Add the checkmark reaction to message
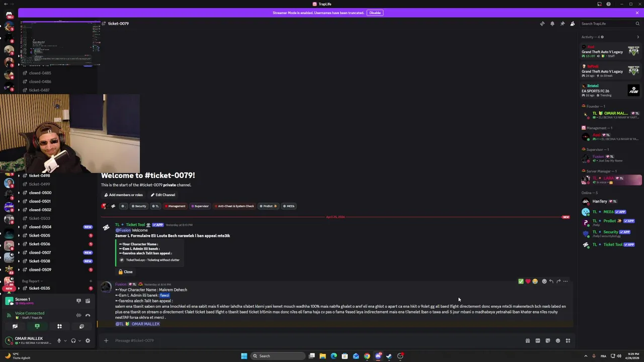This screenshot has height=362, width=644. [x=521, y=282]
